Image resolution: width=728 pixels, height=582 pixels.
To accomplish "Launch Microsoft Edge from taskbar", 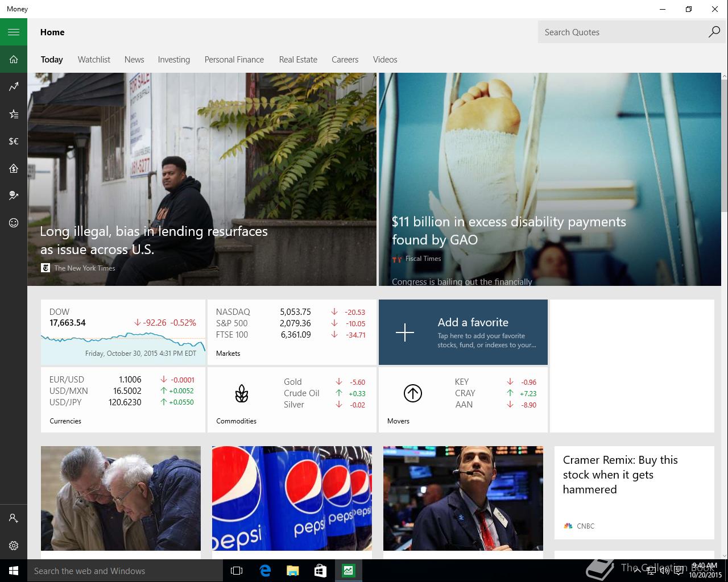I will click(265, 571).
